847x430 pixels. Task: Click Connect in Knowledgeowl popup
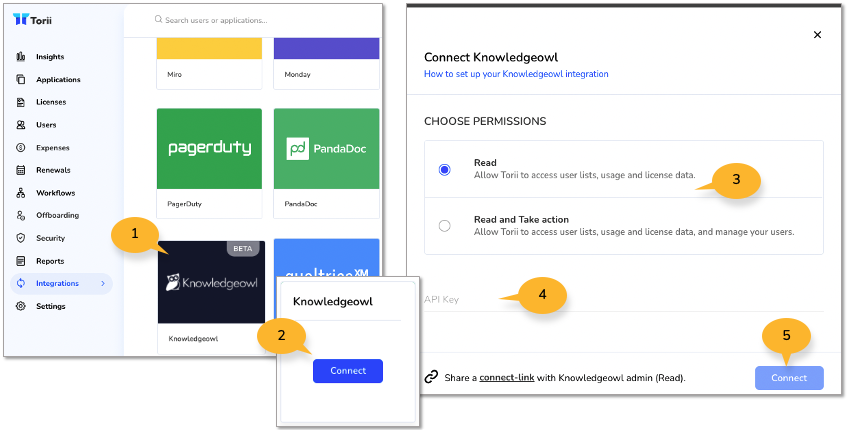coord(348,371)
